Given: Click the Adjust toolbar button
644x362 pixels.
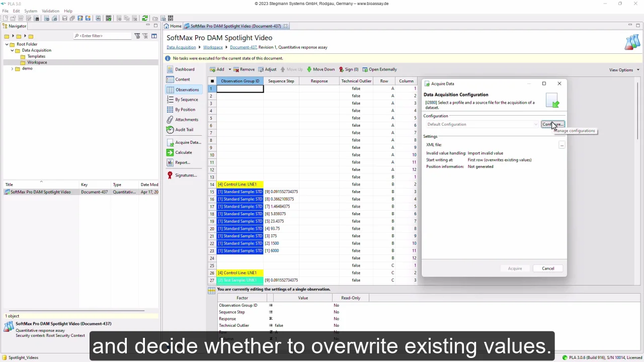Looking at the screenshot, I should point(267,69).
